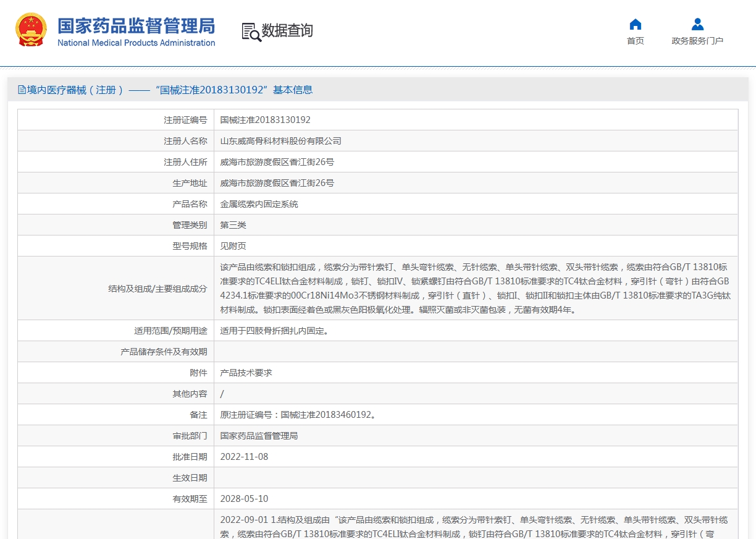The width and height of the screenshot is (756, 539).
Task: Click address value in 注册人住所 row
Action: 277,162
